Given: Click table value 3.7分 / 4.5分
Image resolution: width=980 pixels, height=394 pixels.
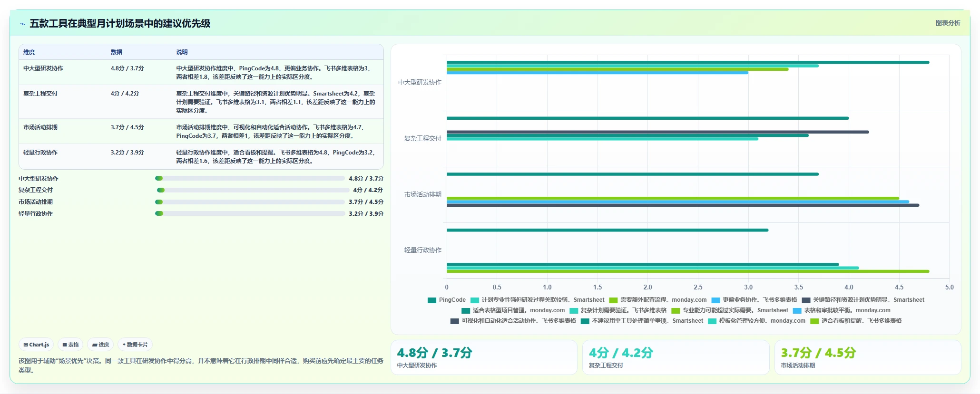Looking at the screenshot, I should pyautogui.click(x=127, y=127).
